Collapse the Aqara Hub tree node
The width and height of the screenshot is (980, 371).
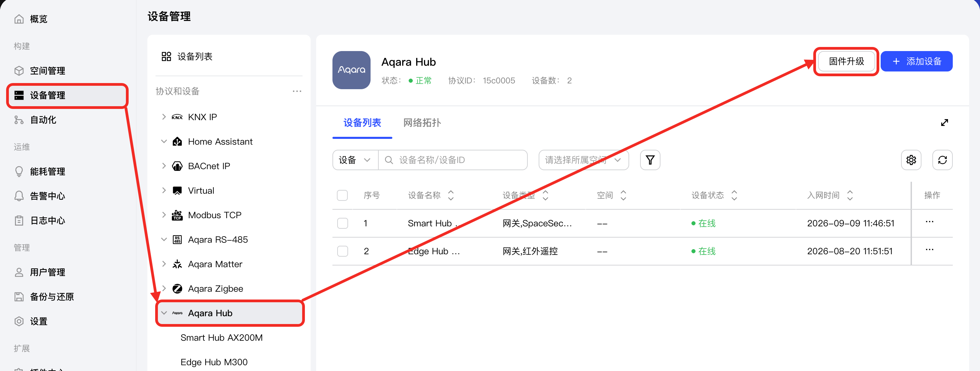pyautogui.click(x=164, y=313)
